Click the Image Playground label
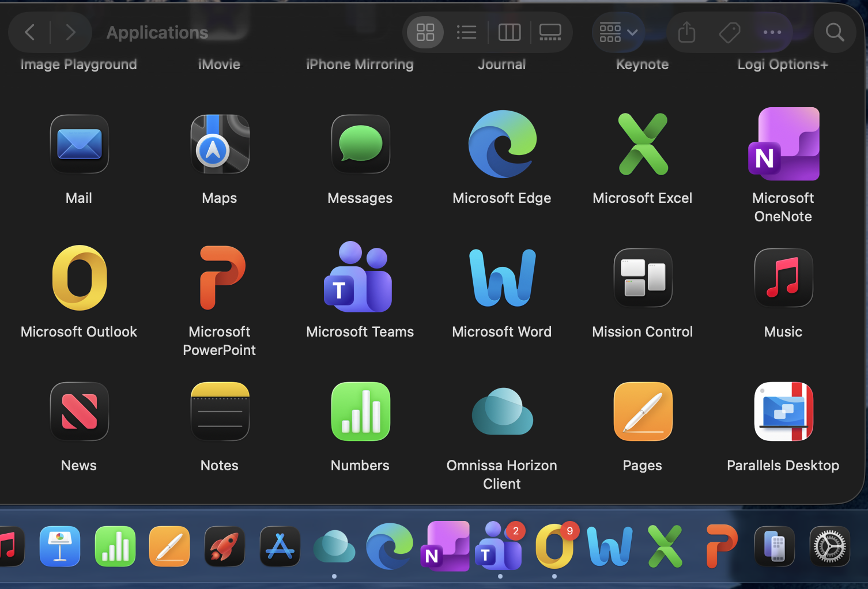 (x=79, y=65)
